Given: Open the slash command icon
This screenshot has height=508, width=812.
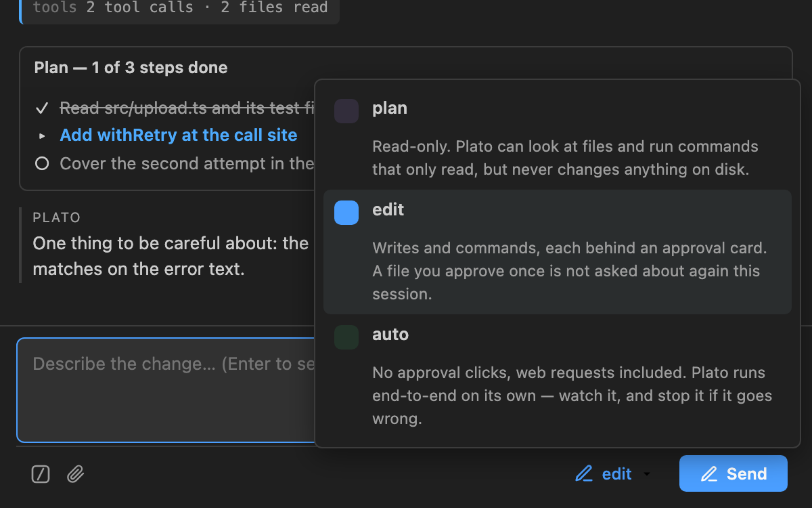Looking at the screenshot, I should coord(41,474).
